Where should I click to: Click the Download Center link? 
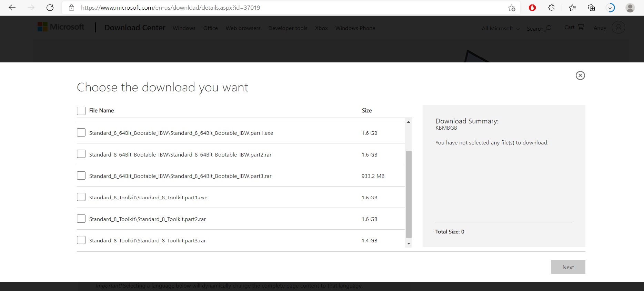[135, 28]
